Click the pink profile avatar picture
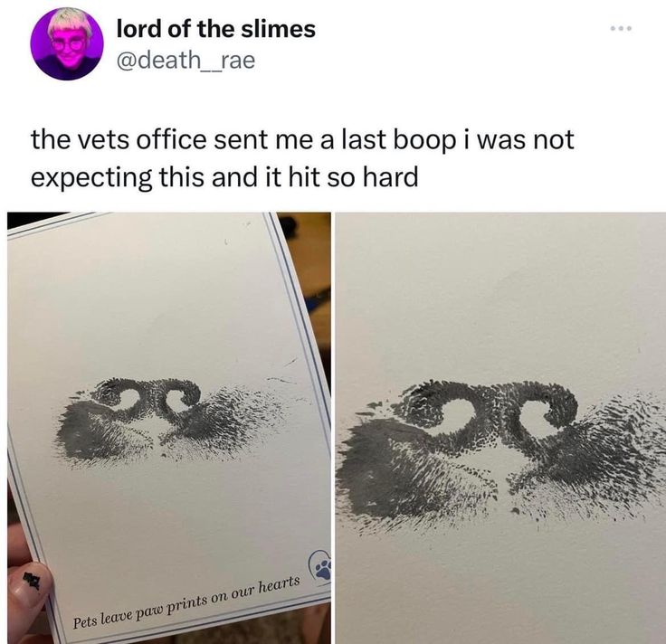This screenshot has height=644, width=666. tap(67, 43)
